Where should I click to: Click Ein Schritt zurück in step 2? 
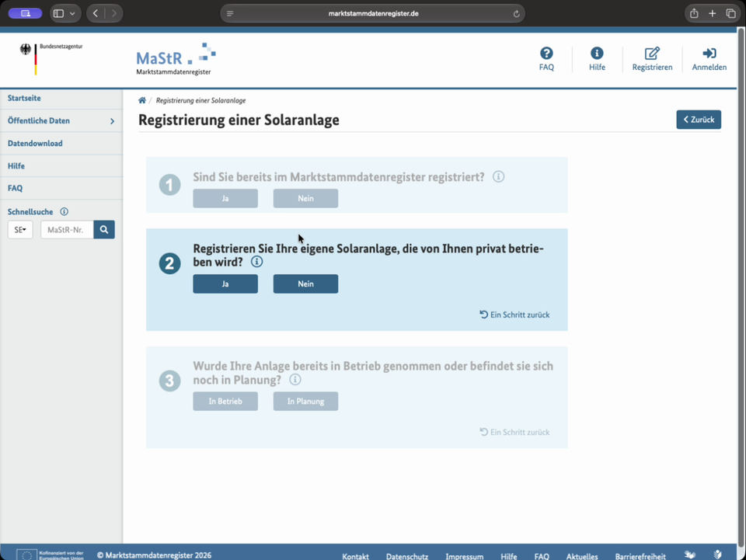514,315
